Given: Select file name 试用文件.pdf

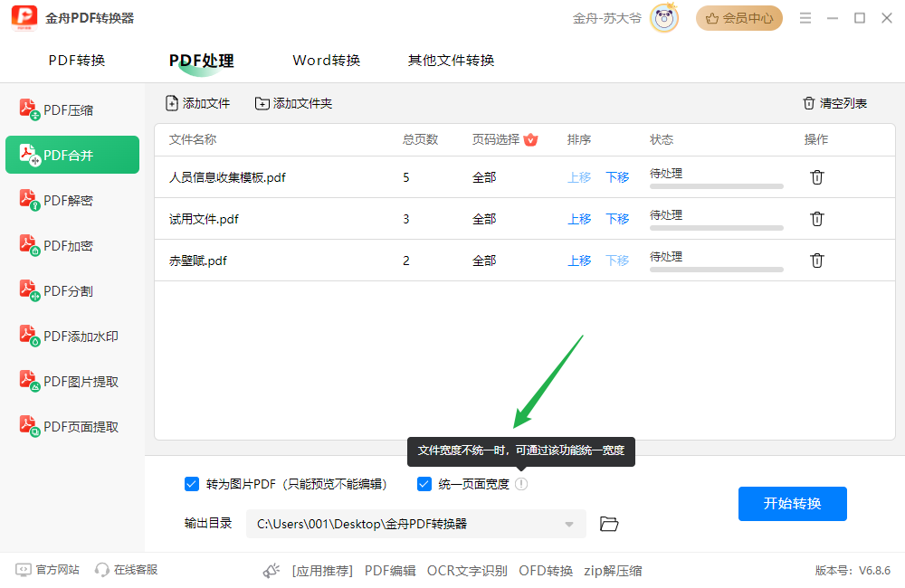Looking at the screenshot, I should point(204,219).
